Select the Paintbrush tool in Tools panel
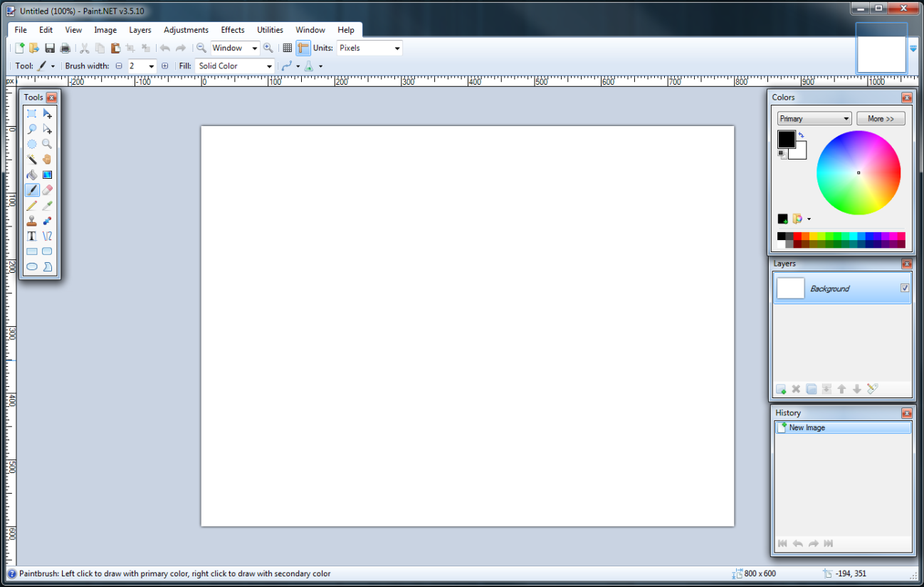Image resolution: width=924 pixels, height=587 pixels. [x=32, y=190]
